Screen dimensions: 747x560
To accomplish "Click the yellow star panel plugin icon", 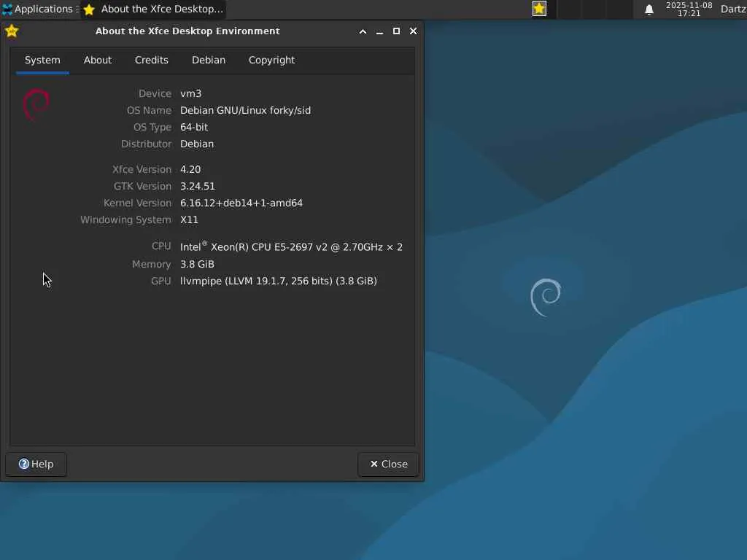I will (539, 9).
